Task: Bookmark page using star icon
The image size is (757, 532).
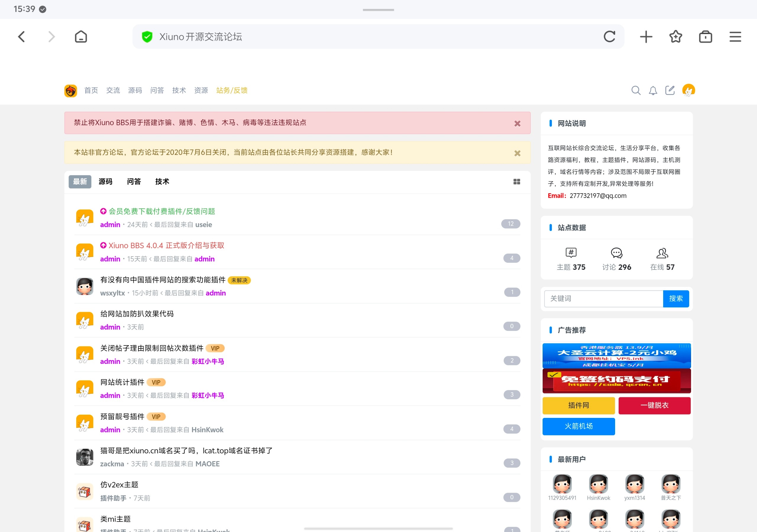Action: [676, 37]
